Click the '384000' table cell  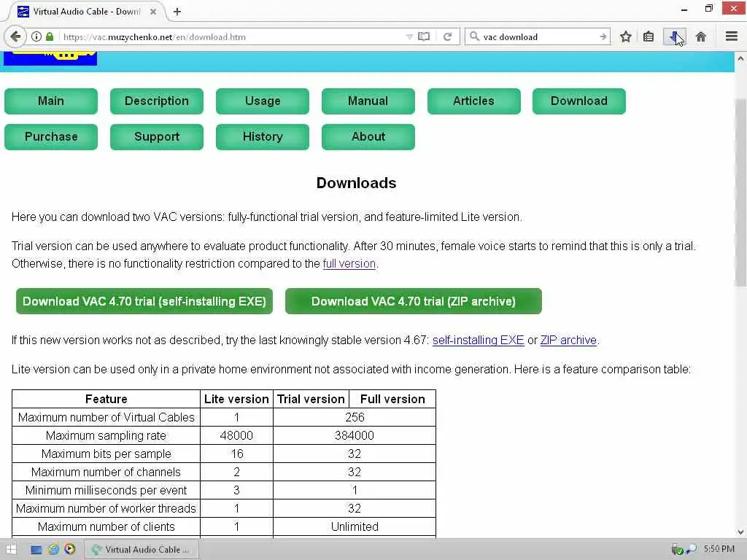355,435
